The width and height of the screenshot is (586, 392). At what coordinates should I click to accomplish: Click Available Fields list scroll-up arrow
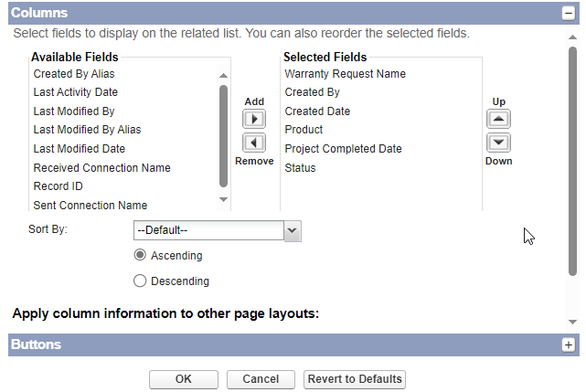(223, 76)
